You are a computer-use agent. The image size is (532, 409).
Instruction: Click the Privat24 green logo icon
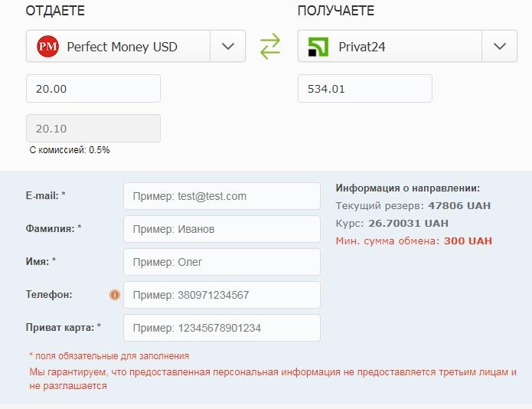coord(318,47)
